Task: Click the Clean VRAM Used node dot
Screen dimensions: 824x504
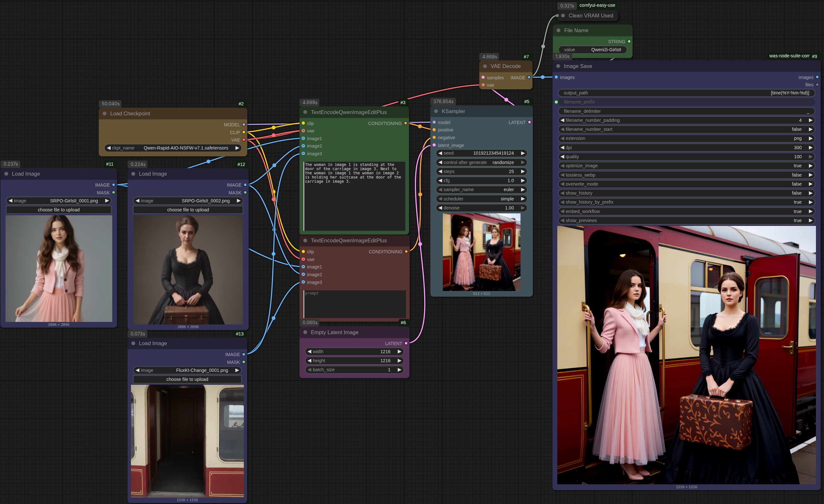Action: coord(563,16)
